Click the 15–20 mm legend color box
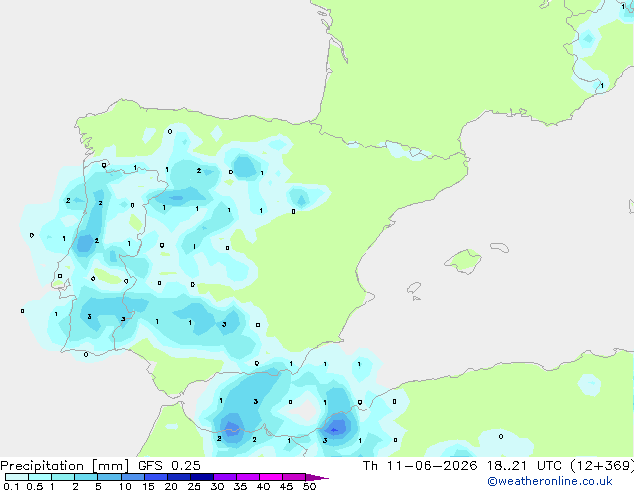The image size is (634, 490). tap(155, 477)
